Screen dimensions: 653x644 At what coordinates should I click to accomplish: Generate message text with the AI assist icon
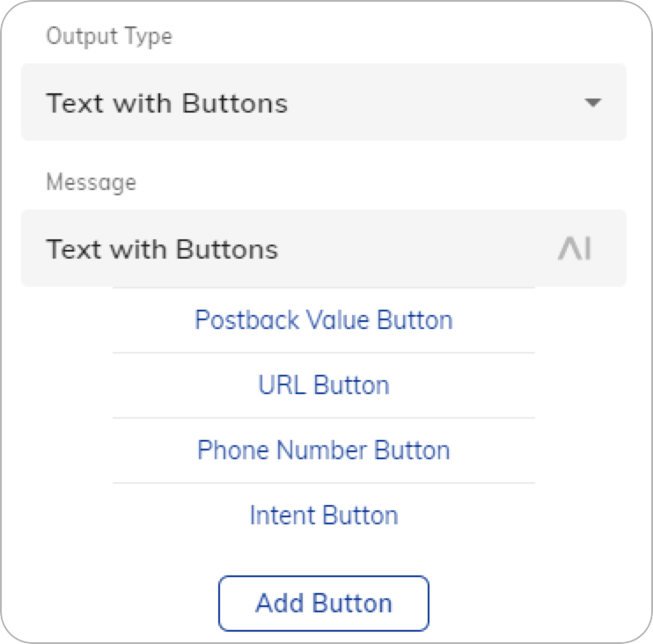[x=575, y=248]
